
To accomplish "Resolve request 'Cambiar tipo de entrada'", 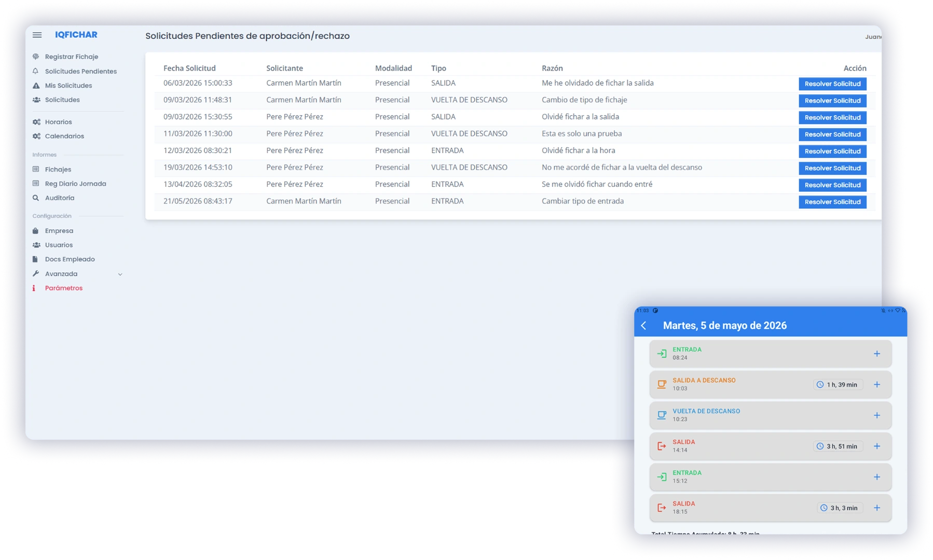I will (832, 202).
